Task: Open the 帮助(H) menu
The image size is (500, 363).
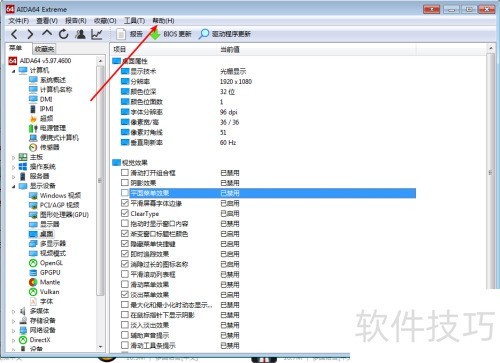Action: tap(163, 21)
